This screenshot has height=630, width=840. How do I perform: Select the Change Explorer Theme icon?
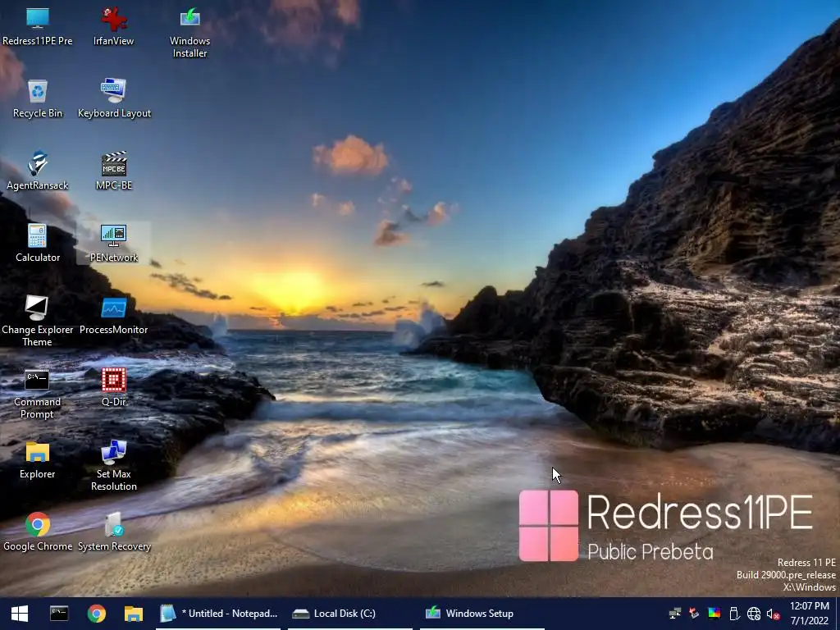click(38, 322)
